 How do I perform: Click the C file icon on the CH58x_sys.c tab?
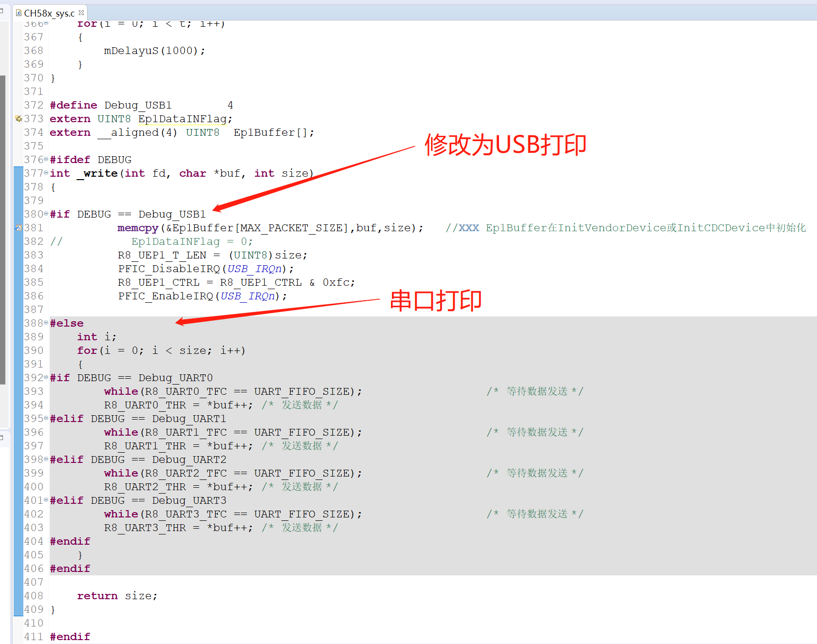click(19, 13)
